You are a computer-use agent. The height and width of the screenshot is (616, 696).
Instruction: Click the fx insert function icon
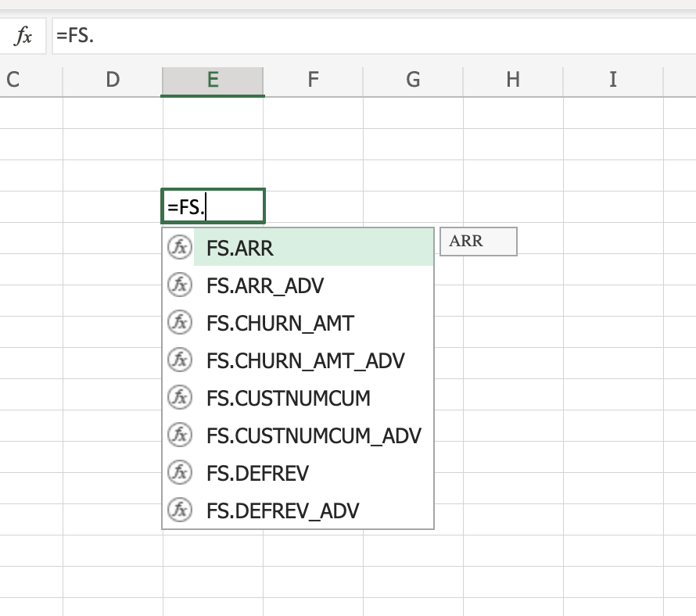(23, 35)
